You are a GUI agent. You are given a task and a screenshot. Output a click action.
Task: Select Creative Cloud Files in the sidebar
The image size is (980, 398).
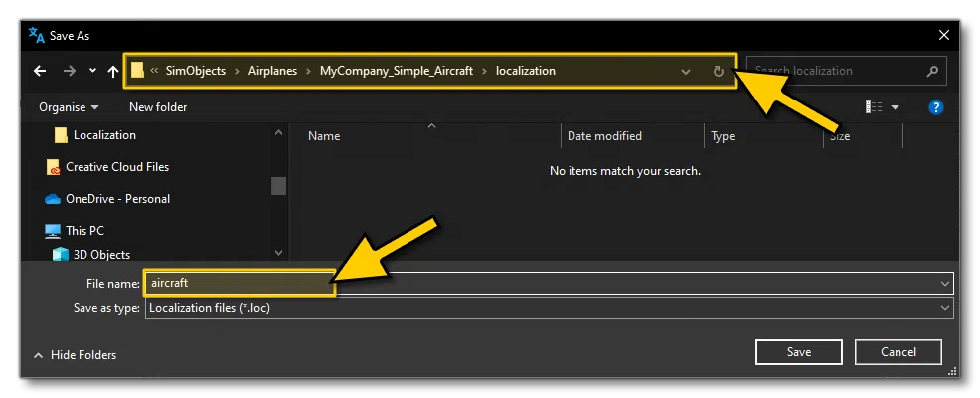click(x=117, y=167)
